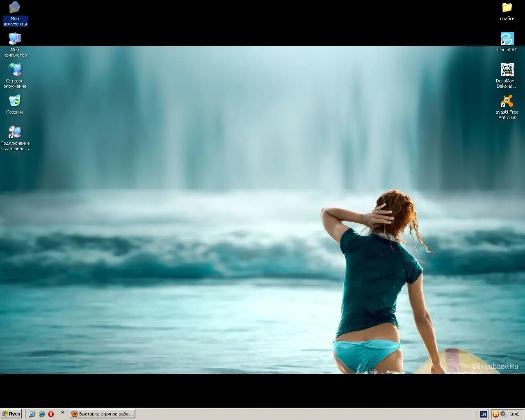Open the Пуск start menu

pyautogui.click(x=11, y=414)
